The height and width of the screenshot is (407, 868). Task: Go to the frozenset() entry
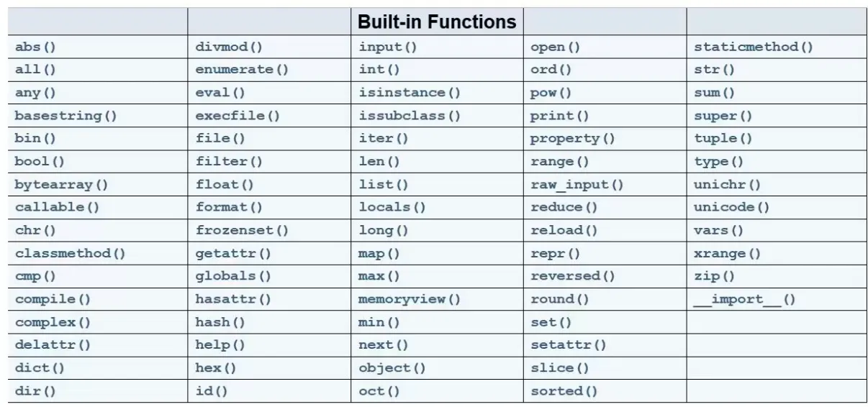click(x=242, y=230)
